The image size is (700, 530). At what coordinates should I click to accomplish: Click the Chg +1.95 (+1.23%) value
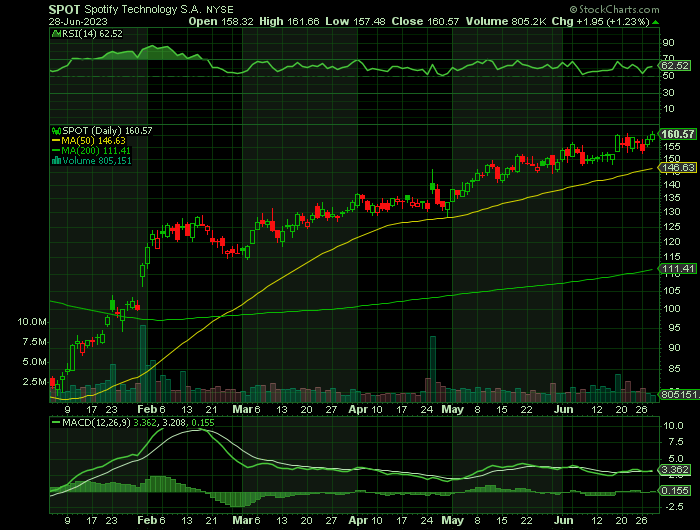(600, 21)
